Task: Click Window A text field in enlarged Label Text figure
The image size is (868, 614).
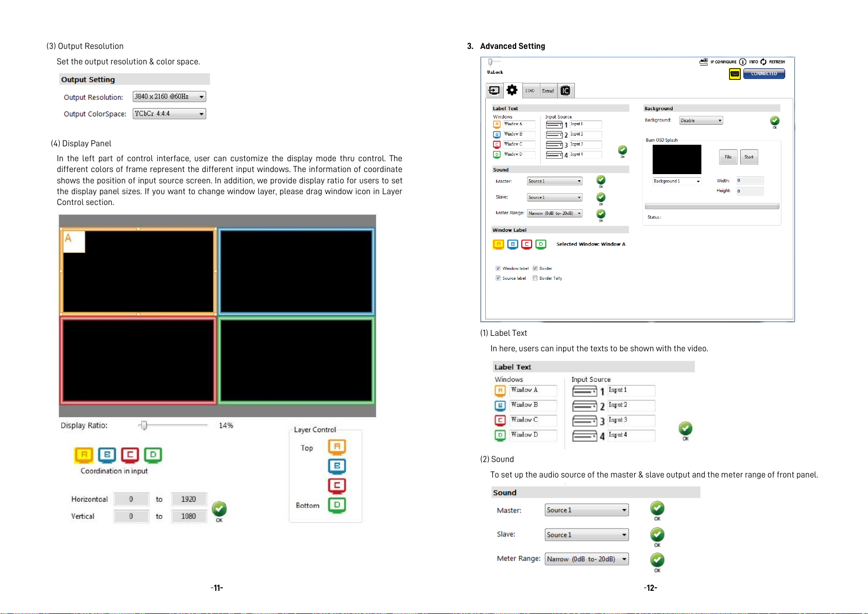Action: (x=533, y=390)
